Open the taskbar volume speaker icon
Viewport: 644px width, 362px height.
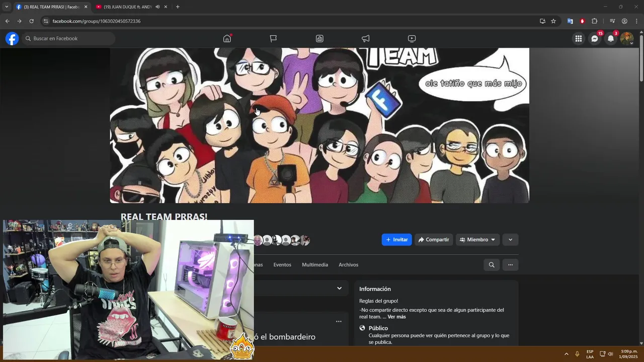tap(610, 354)
